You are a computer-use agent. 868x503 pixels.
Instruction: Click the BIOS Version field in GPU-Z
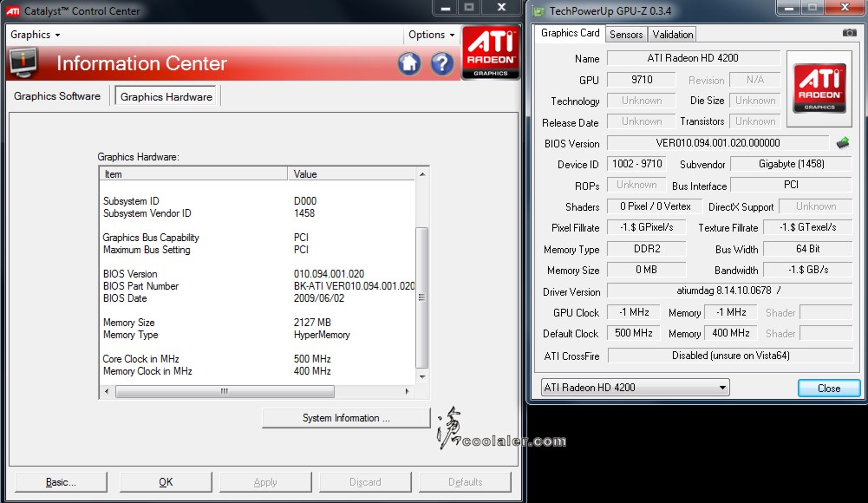point(718,143)
